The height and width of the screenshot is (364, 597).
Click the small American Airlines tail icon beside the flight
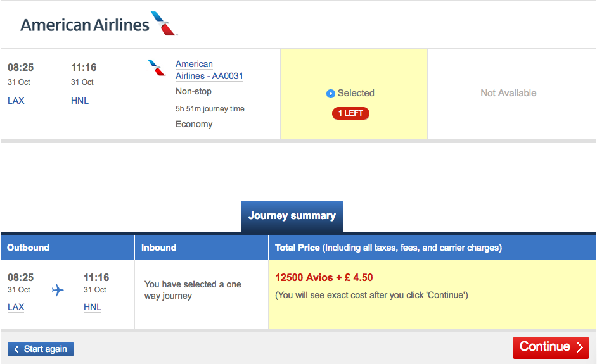(x=156, y=68)
